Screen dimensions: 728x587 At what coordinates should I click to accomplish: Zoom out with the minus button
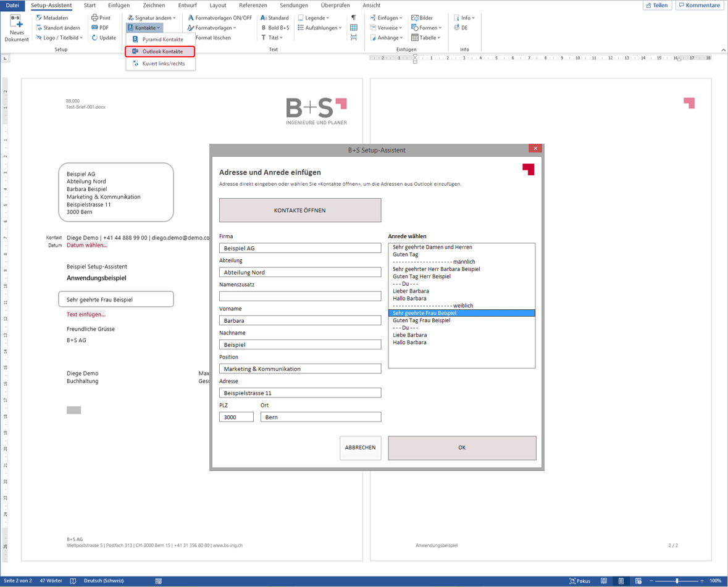click(651, 581)
